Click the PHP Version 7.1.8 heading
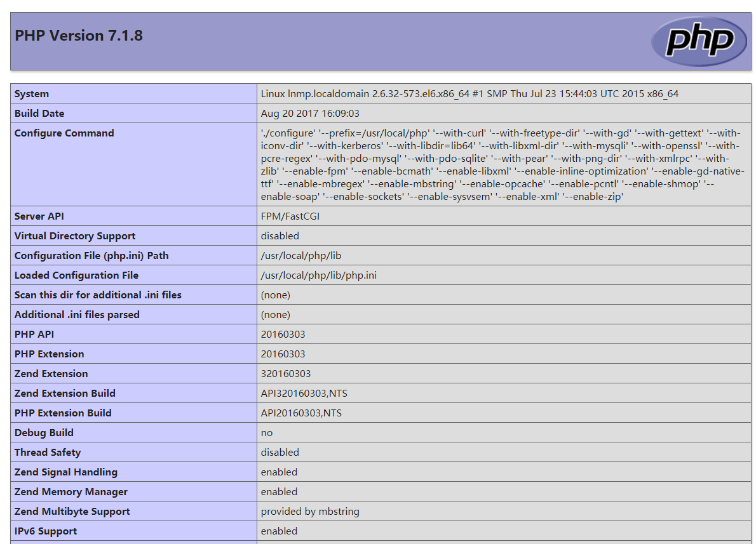 [x=79, y=36]
